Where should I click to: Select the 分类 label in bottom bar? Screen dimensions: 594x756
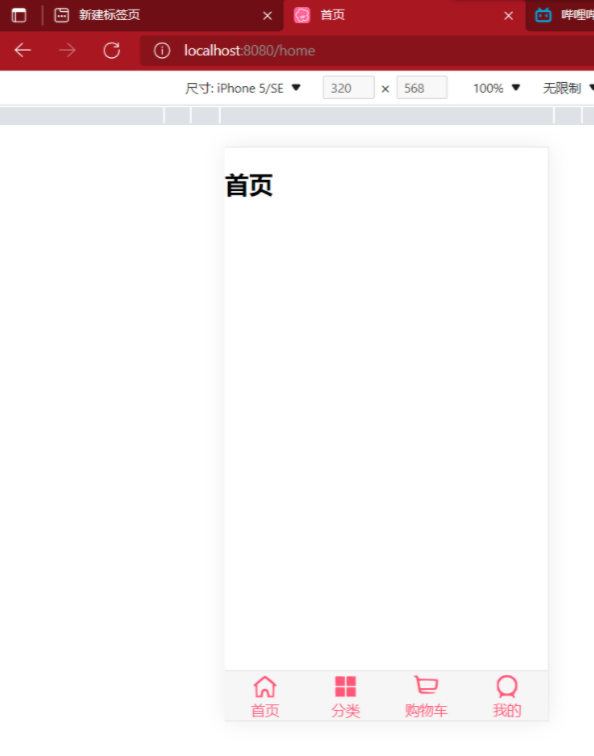pos(345,711)
